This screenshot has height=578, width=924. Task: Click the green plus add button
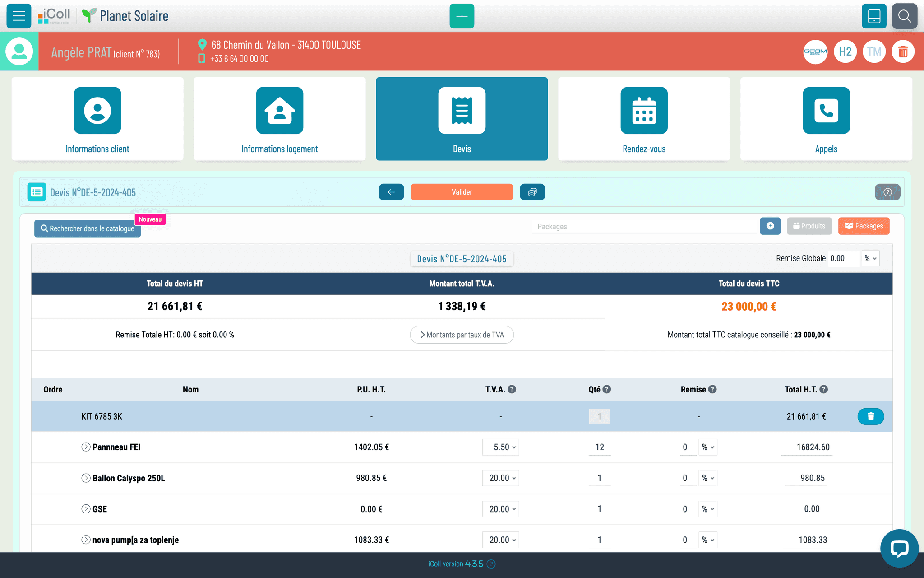462,16
